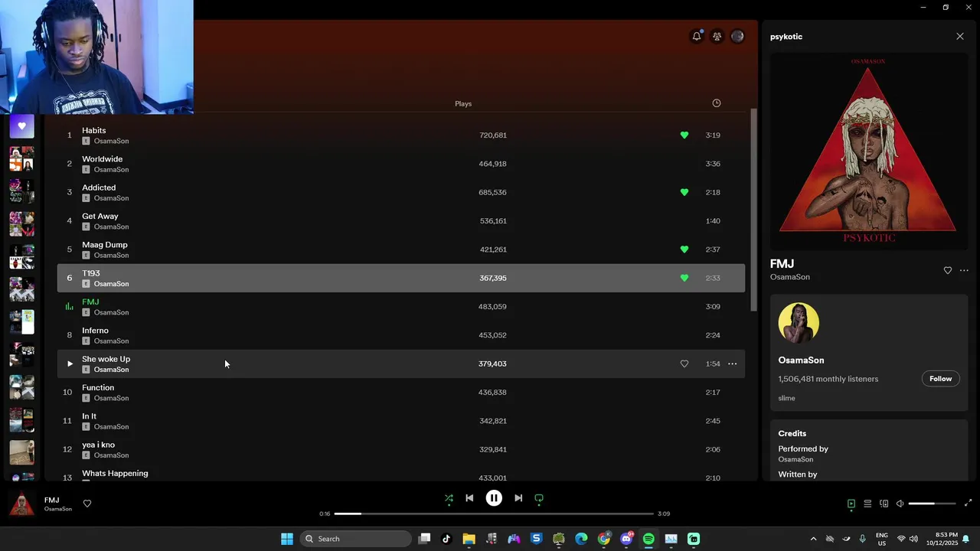
Task: Open the Windows Start menu
Action: [287, 539]
